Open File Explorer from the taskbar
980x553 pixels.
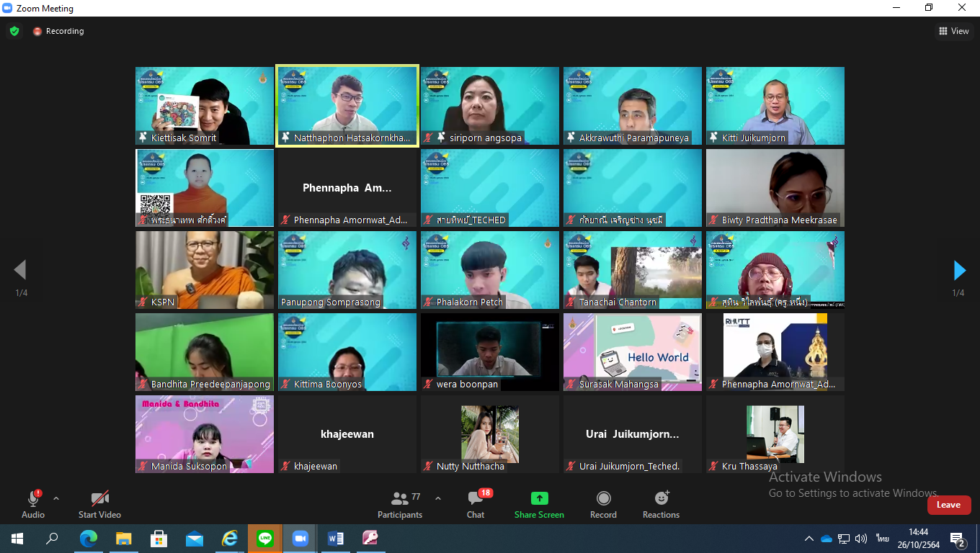(x=124, y=539)
